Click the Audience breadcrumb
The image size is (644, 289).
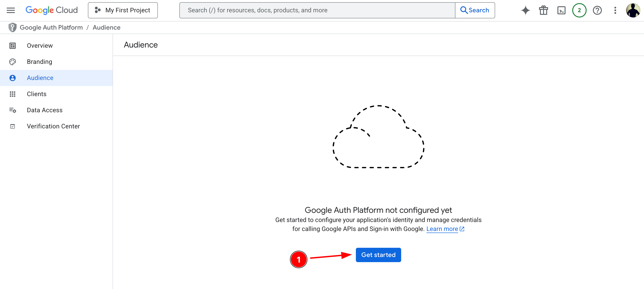coord(107,28)
